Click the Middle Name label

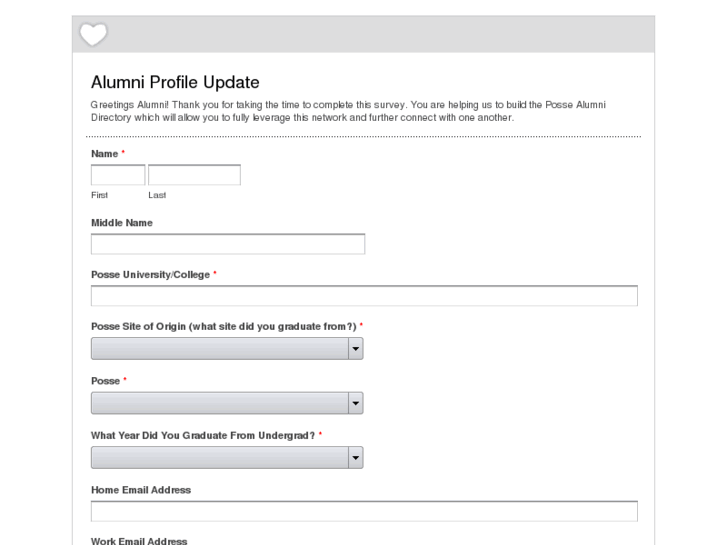pyautogui.click(x=122, y=223)
